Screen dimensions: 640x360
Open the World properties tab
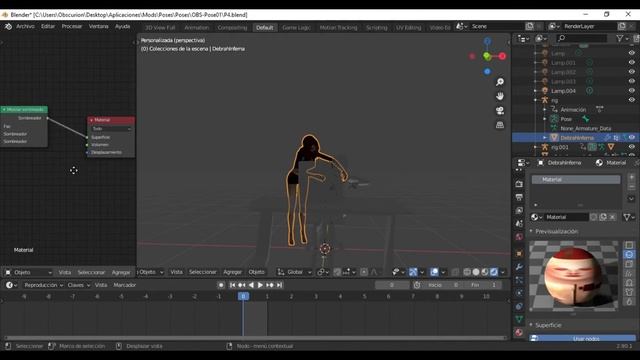(519, 237)
